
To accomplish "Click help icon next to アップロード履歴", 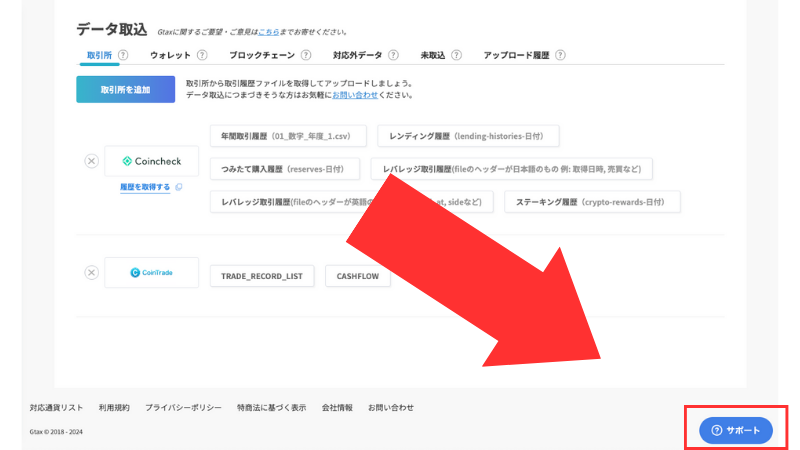I will (x=560, y=55).
